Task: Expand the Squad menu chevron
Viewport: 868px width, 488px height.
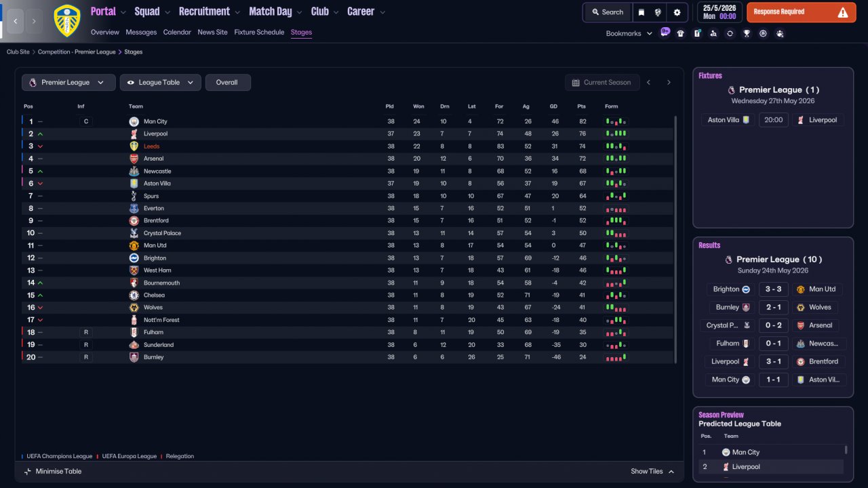Action: click(x=167, y=12)
